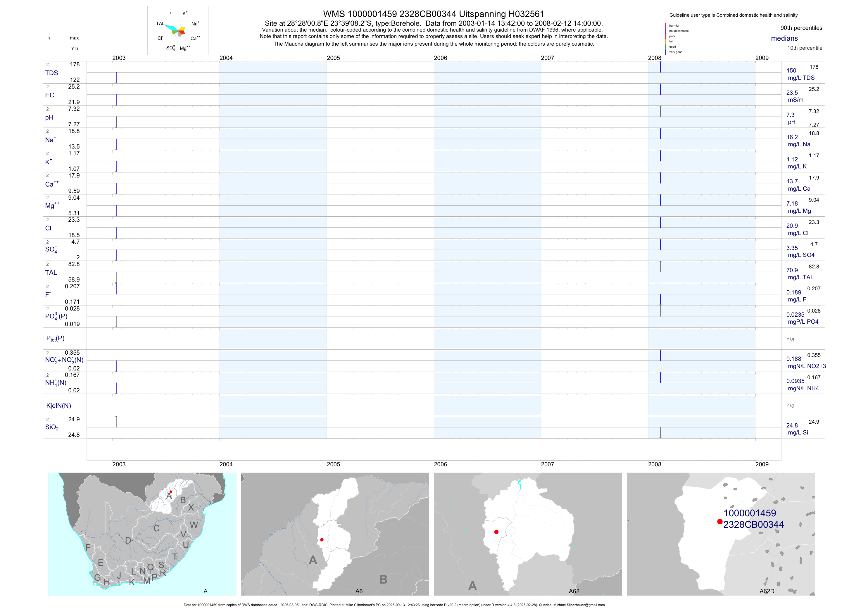Click the red site dot on A6 map
The width and height of the screenshot is (868, 614).
coord(322,539)
